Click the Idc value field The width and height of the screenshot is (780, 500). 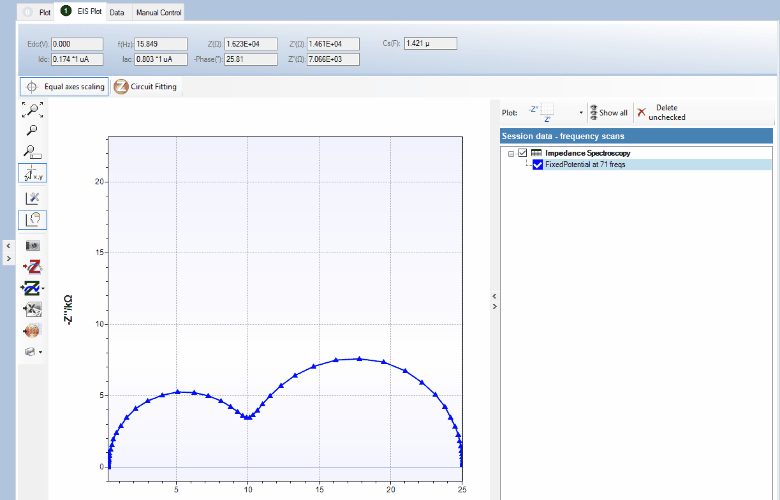point(77,59)
